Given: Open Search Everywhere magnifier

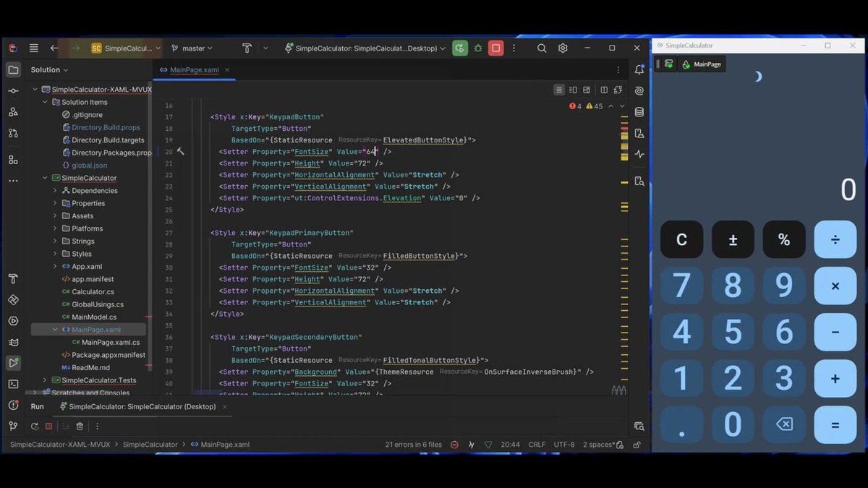Looking at the screenshot, I should point(542,48).
